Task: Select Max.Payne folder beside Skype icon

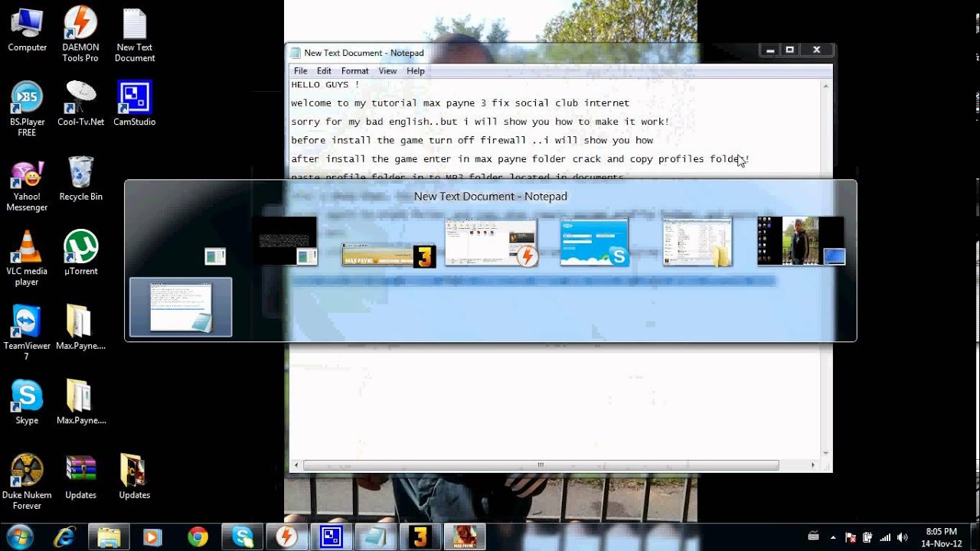Action: pyautogui.click(x=80, y=402)
